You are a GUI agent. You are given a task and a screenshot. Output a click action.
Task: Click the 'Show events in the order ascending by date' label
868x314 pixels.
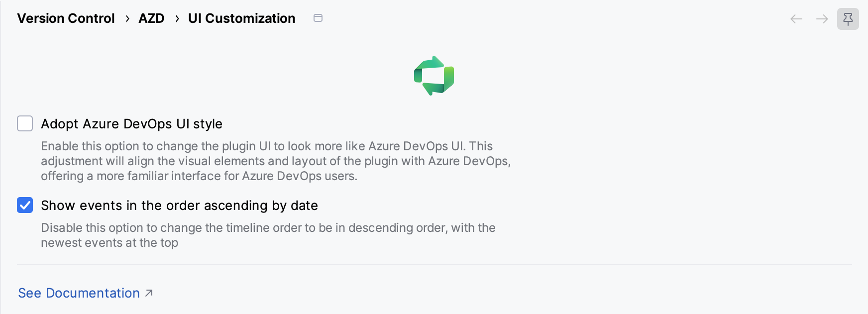(179, 206)
